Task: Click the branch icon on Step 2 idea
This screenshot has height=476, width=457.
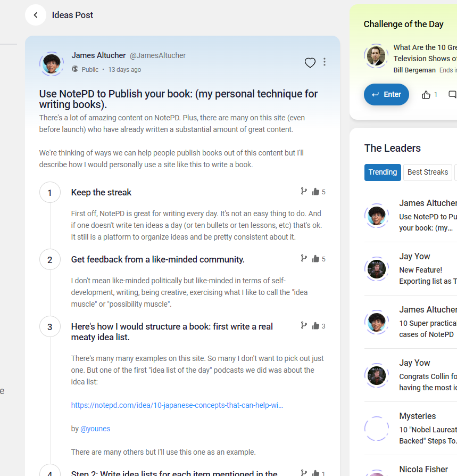Action: click(304, 473)
